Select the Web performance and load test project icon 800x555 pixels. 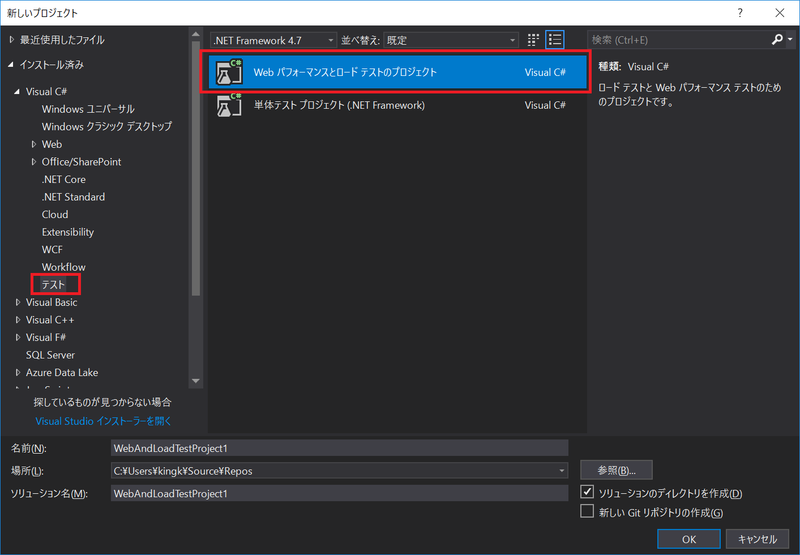(229, 72)
